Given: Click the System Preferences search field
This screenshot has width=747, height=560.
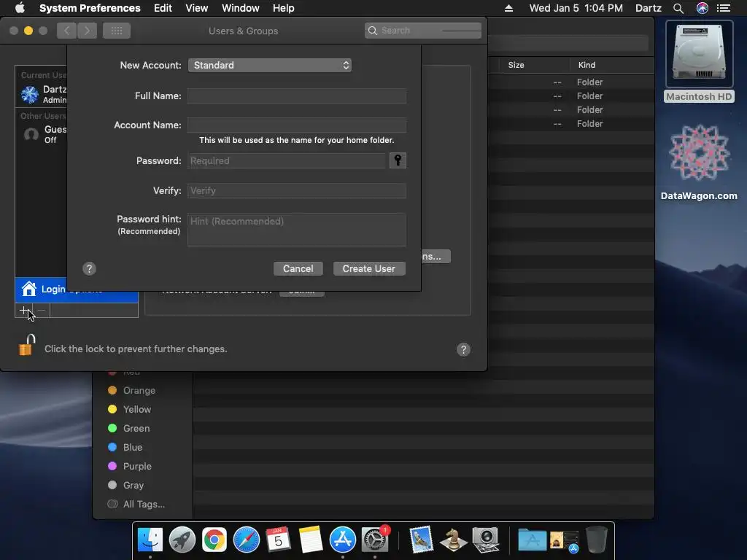Looking at the screenshot, I should (x=423, y=31).
